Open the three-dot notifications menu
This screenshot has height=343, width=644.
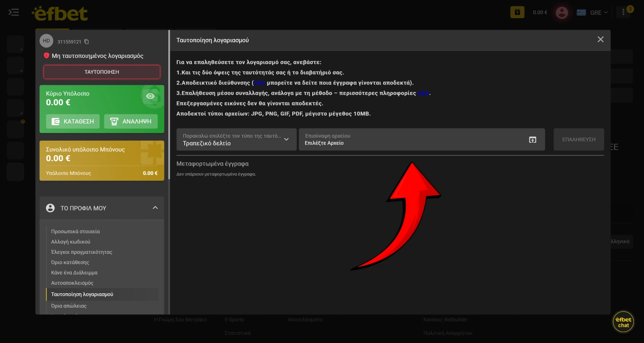623,12
